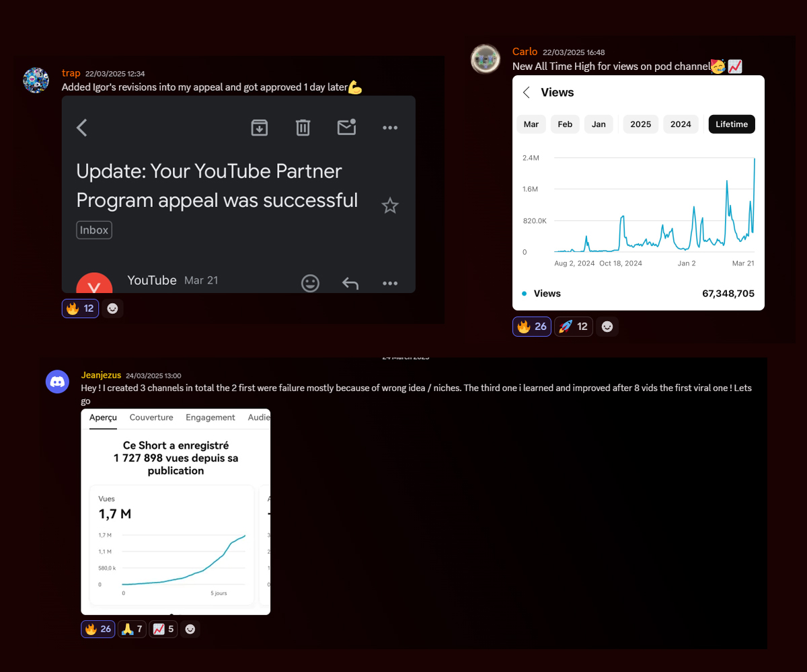Image resolution: width=807 pixels, height=672 pixels.
Task: Click the mark as unread envelope icon
Action: (346, 127)
